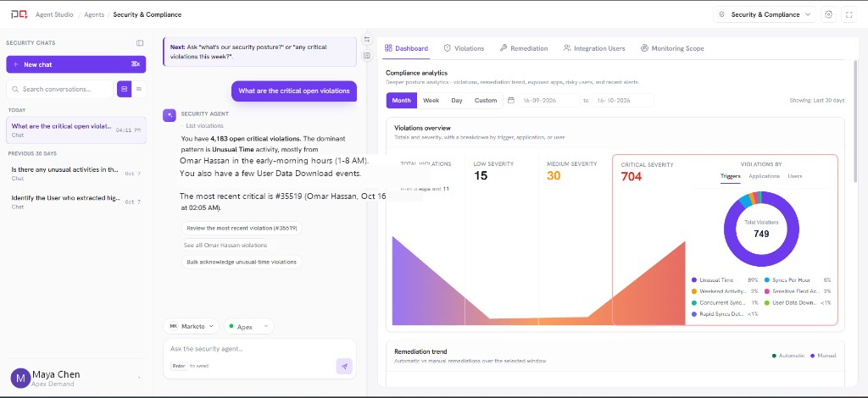Open the unusual activities chat from Oct 7
868x398 pixels.
(75, 173)
